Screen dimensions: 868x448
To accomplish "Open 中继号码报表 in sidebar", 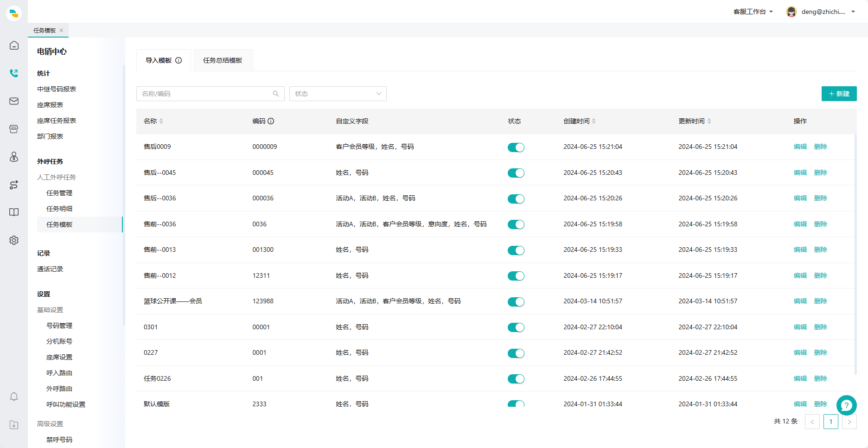I will pos(57,89).
